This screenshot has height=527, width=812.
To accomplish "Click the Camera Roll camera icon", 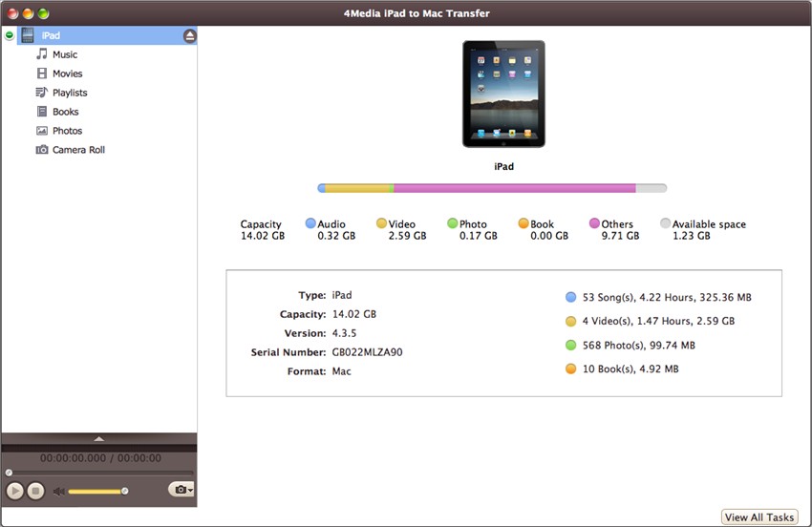I will point(42,150).
